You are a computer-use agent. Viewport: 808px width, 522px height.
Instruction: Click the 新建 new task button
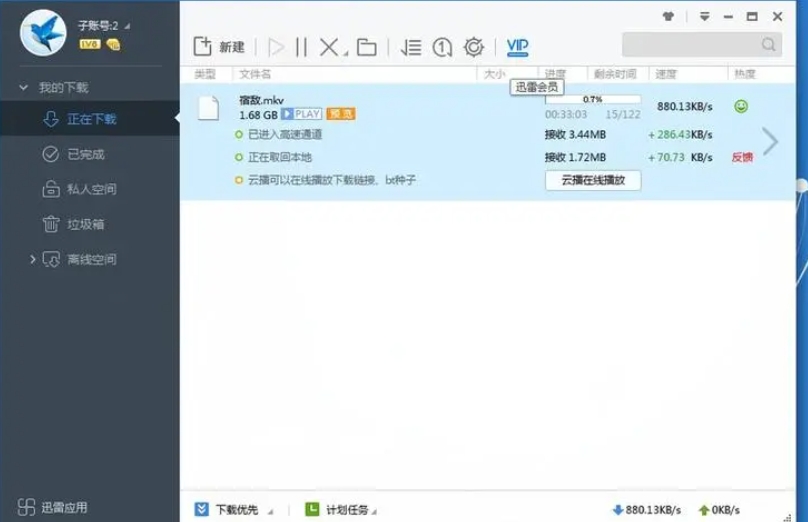tap(218, 47)
